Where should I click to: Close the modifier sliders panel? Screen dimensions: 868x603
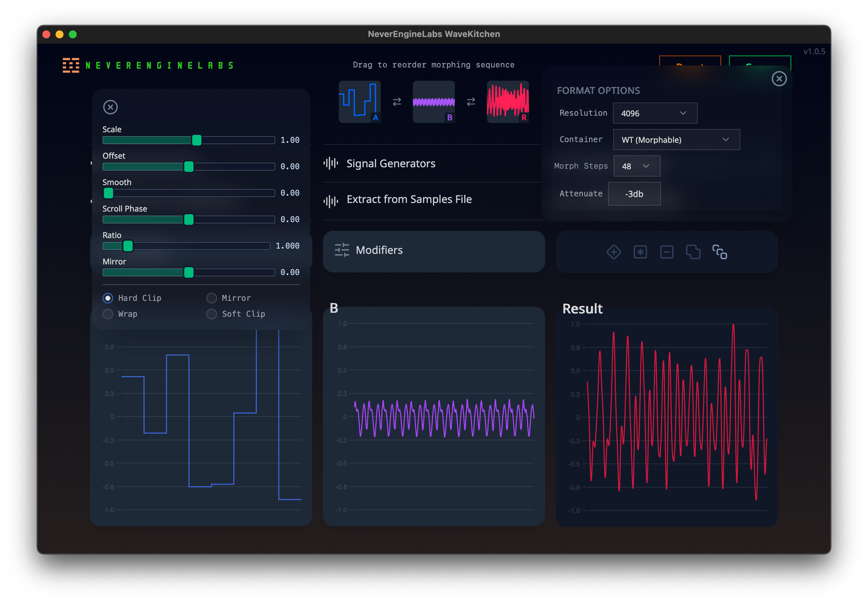(x=110, y=107)
